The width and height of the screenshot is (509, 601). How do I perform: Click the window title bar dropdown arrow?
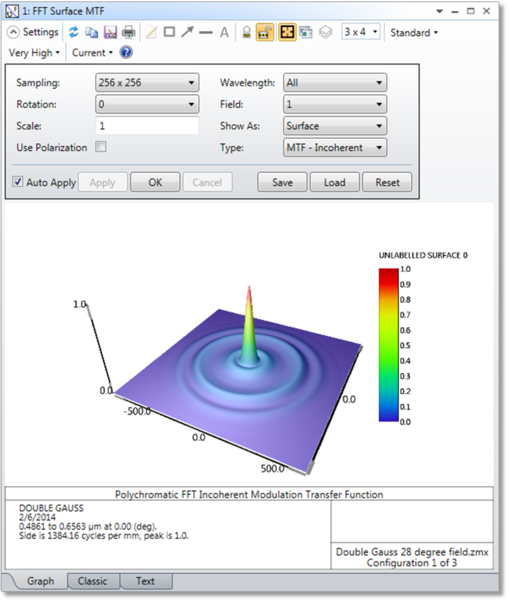[439, 11]
